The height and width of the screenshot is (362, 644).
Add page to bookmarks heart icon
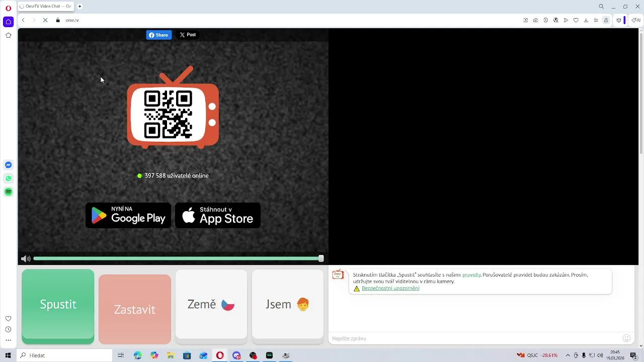tap(576, 20)
